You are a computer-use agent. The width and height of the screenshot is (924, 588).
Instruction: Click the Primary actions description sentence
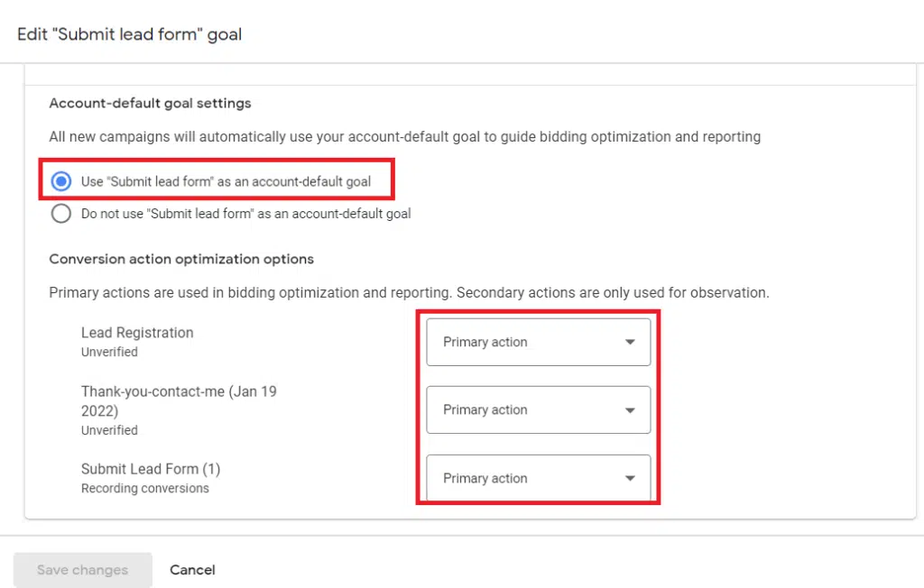coord(409,293)
